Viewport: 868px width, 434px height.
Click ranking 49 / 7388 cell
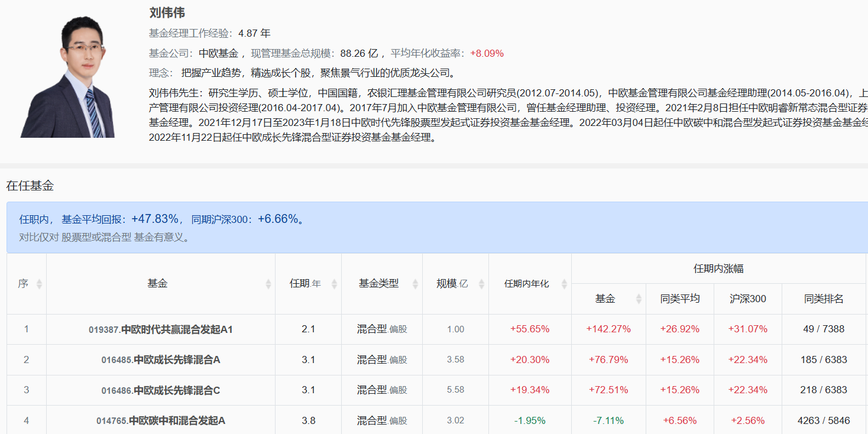click(x=824, y=329)
